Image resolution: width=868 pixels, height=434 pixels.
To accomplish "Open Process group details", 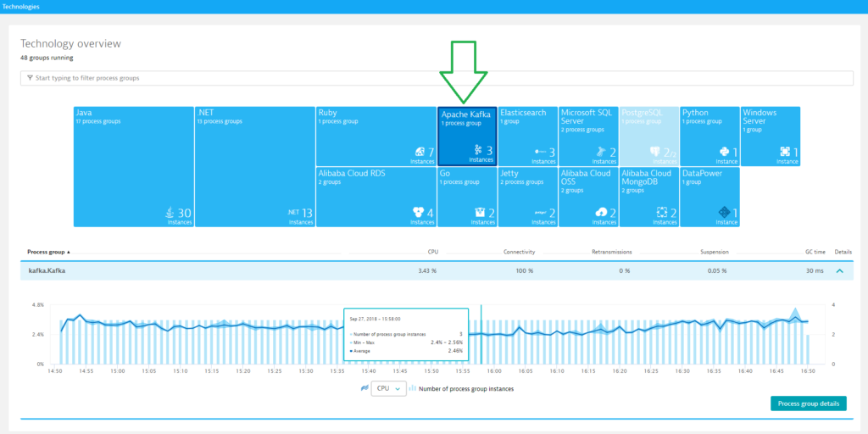I will 808,403.
